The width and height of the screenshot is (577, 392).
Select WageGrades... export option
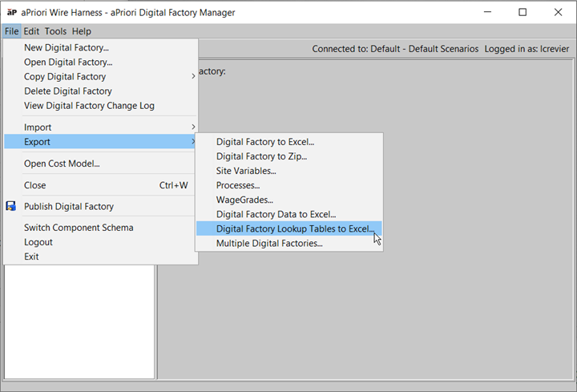[288, 200]
